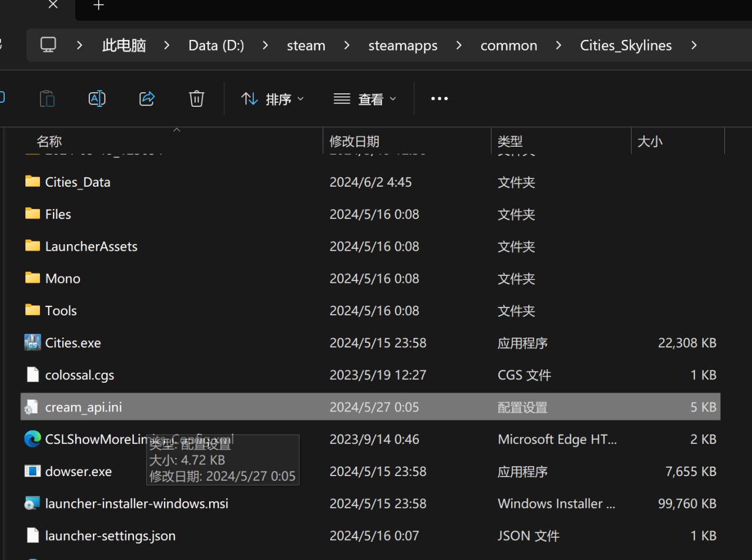752x560 pixels.
Task: Go to the steam folder breadcrumb
Action: pos(306,45)
